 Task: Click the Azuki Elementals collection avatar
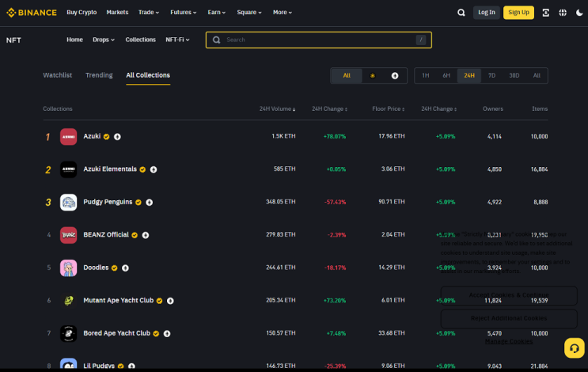[68, 169]
